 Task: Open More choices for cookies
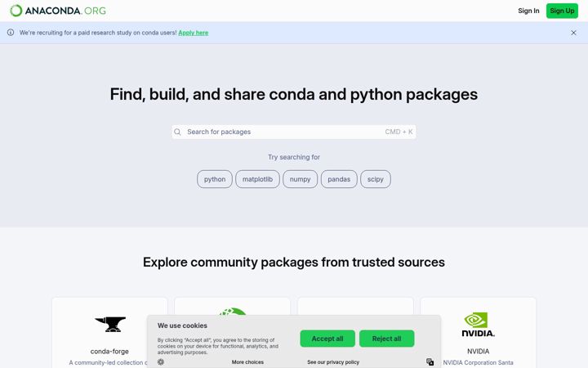tap(247, 362)
